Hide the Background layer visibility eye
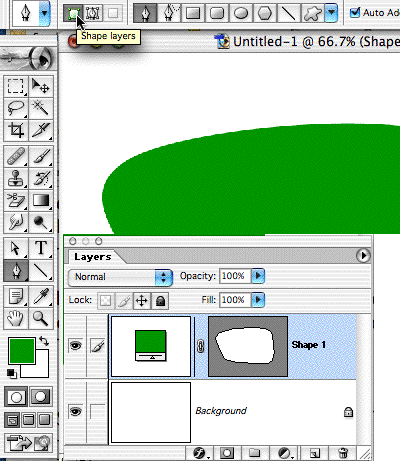This screenshot has width=400, height=461. click(76, 411)
